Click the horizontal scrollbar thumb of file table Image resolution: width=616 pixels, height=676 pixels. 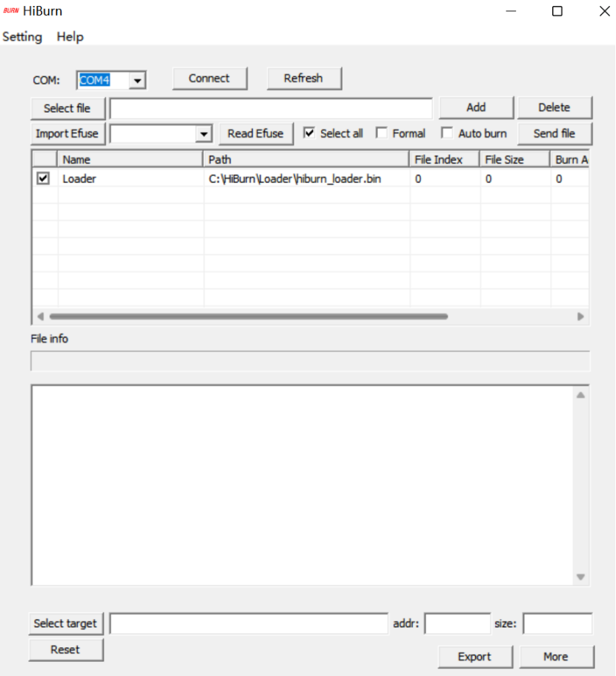point(249,317)
